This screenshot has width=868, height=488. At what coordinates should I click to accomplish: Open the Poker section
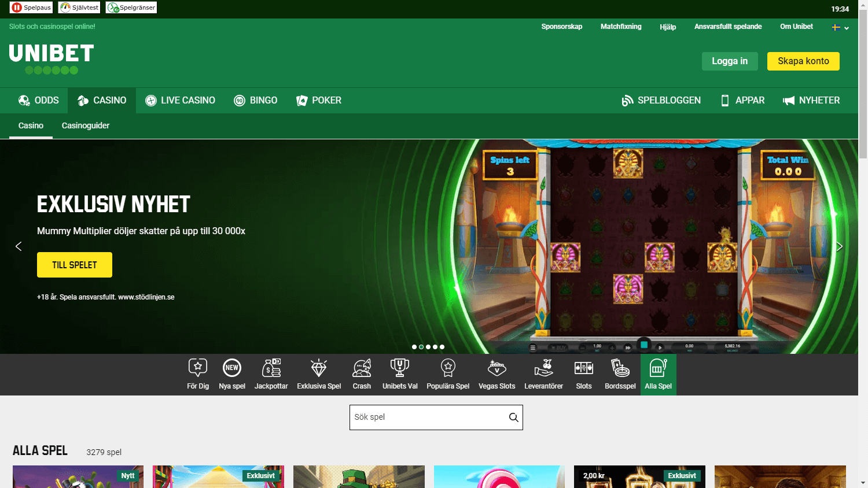tap(319, 101)
